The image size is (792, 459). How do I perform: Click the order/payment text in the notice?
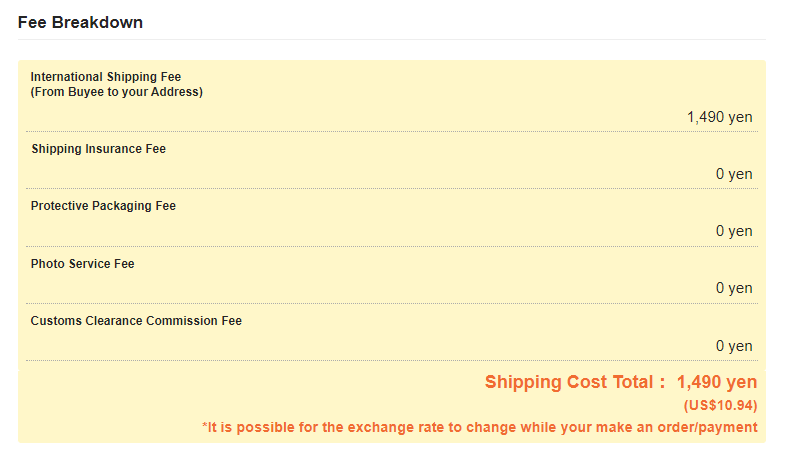pos(707,428)
